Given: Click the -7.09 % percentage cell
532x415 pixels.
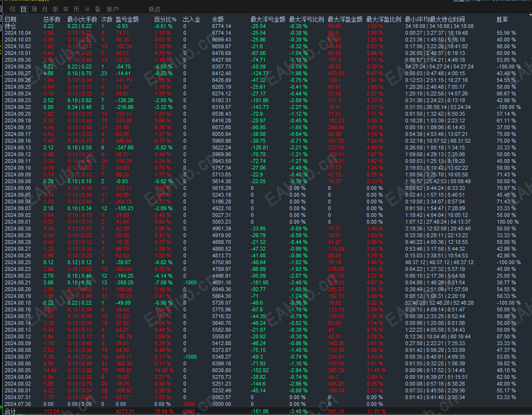Looking at the screenshot, I should click(163, 282).
